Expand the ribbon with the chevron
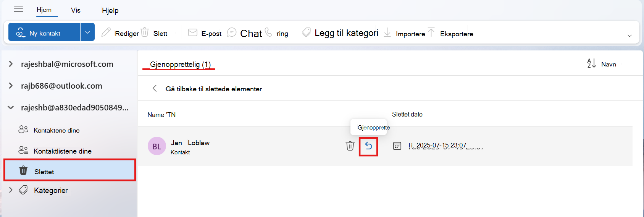 click(629, 36)
